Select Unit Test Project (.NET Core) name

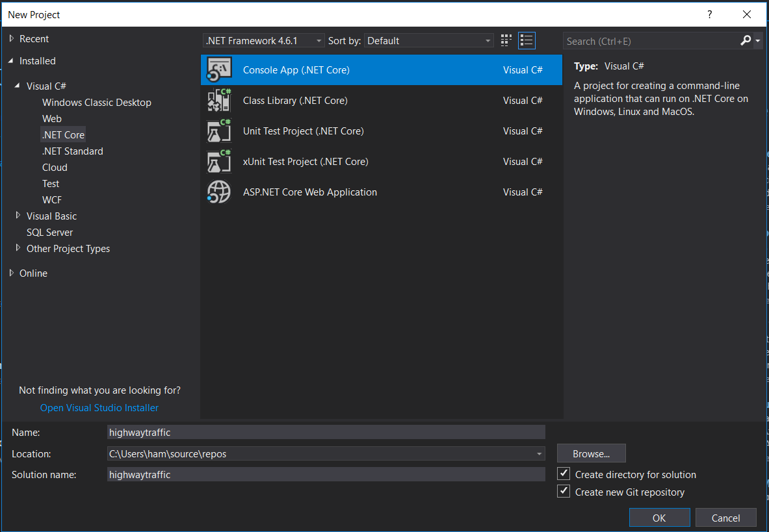pos(303,131)
